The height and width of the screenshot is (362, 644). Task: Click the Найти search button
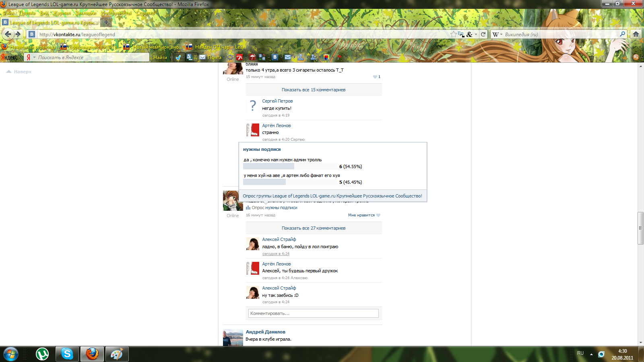(x=160, y=58)
